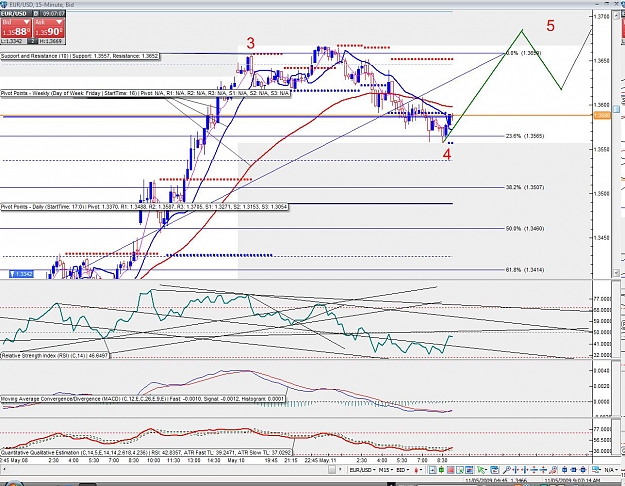Open the EUR/USD symbol dropdown in toolbar

[x=362, y=470]
